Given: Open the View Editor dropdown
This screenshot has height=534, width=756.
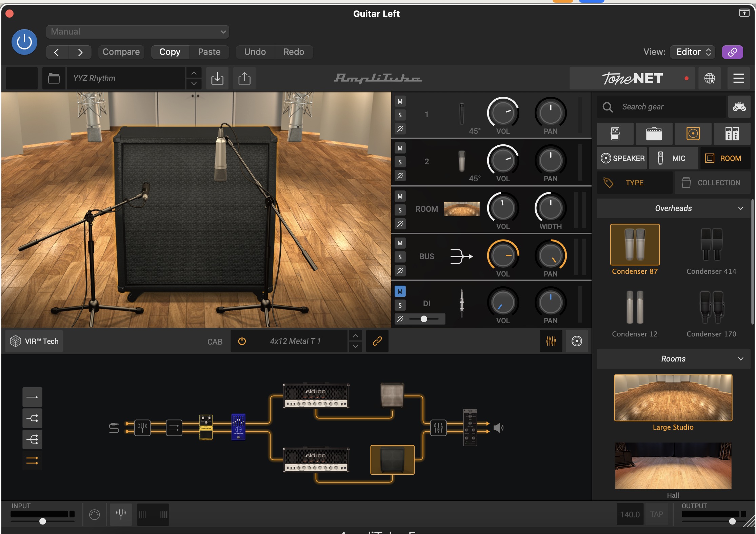Looking at the screenshot, I should (x=693, y=52).
